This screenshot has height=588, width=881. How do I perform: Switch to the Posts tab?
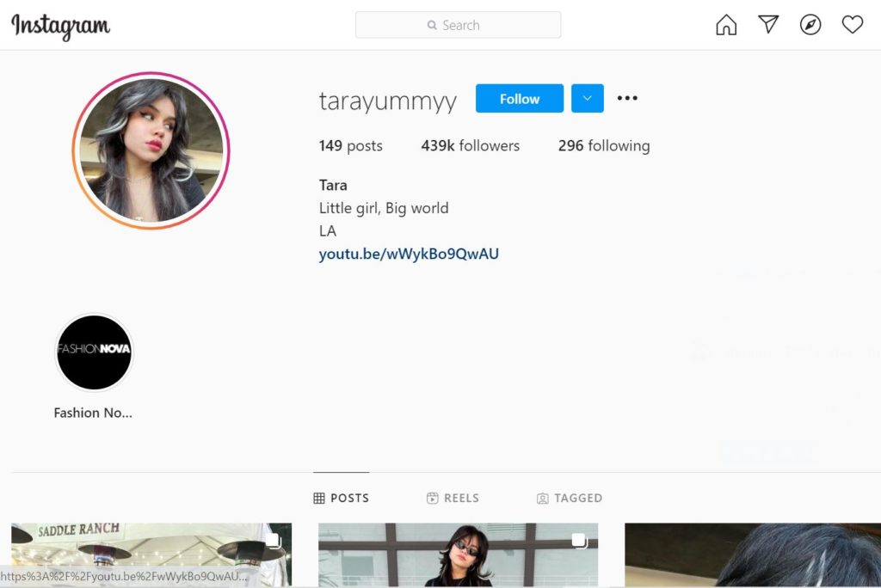click(x=341, y=498)
